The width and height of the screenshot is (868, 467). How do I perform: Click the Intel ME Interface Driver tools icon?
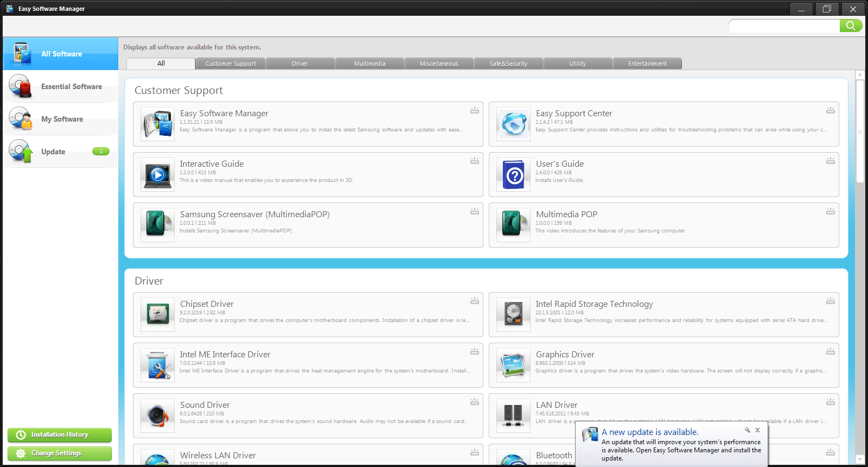tap(157, 365)
